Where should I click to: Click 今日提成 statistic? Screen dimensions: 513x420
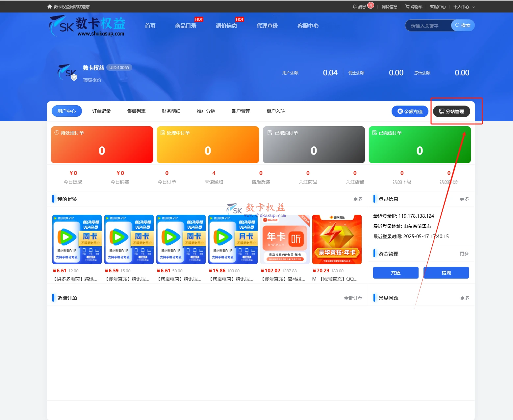(x=73, y=177)
